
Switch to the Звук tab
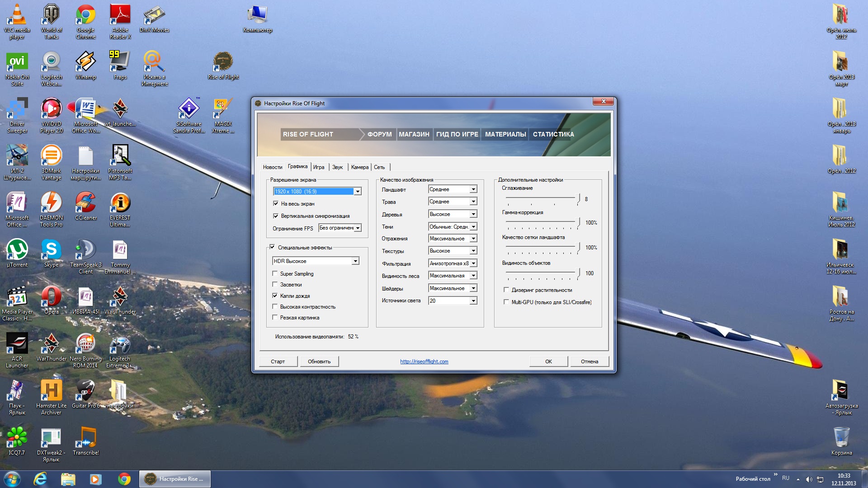click(337, 167)
